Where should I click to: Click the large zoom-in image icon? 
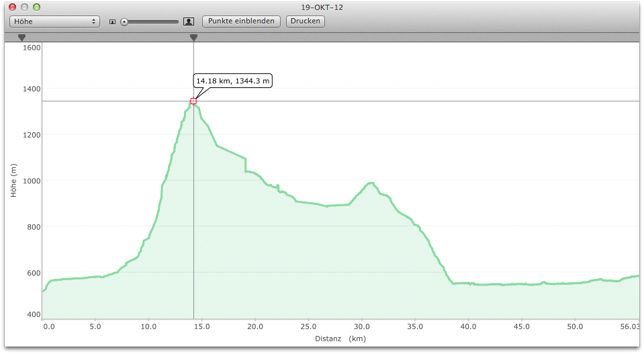[x=189, y=21]
